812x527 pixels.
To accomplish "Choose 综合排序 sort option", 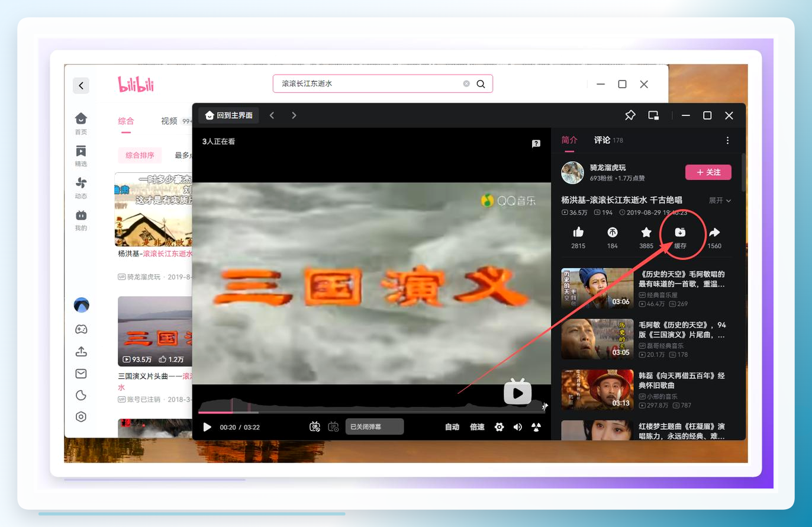I will coord(140,155).
